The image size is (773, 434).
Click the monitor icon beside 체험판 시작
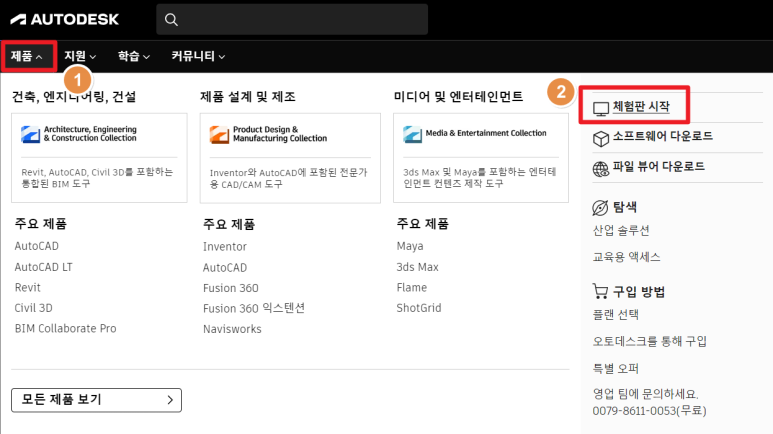[x=600, y=109]
